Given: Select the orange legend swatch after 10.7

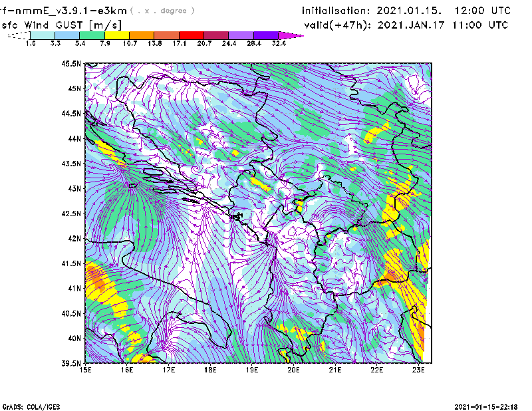Looking at the screenshot, I should [x=142, y=35].
